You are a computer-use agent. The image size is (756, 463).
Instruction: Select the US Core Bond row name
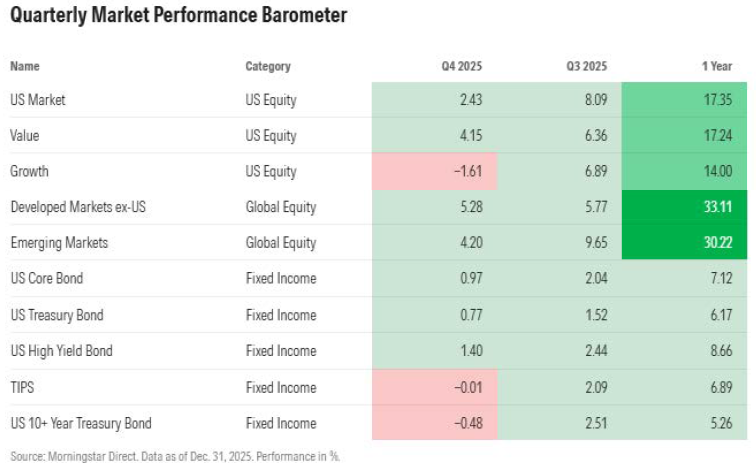tap(51, 278)
